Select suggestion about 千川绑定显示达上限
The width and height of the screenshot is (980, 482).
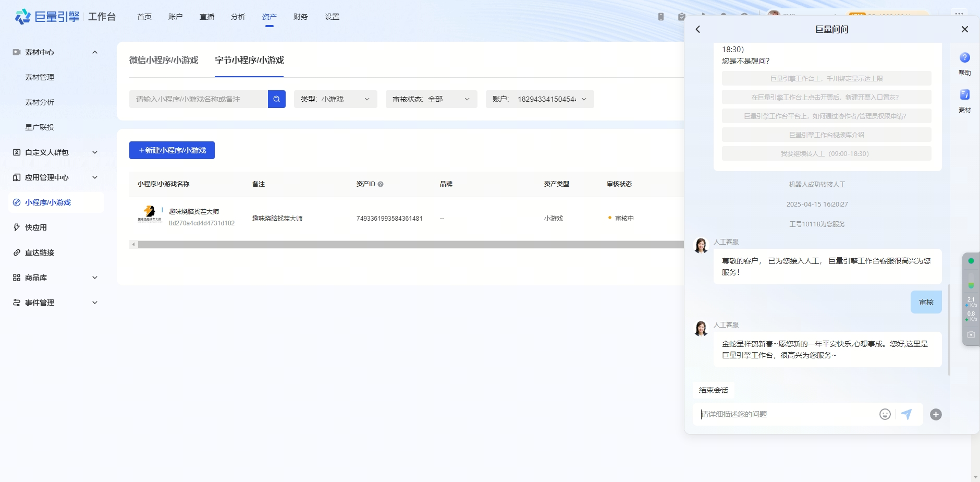coord(827,78)
